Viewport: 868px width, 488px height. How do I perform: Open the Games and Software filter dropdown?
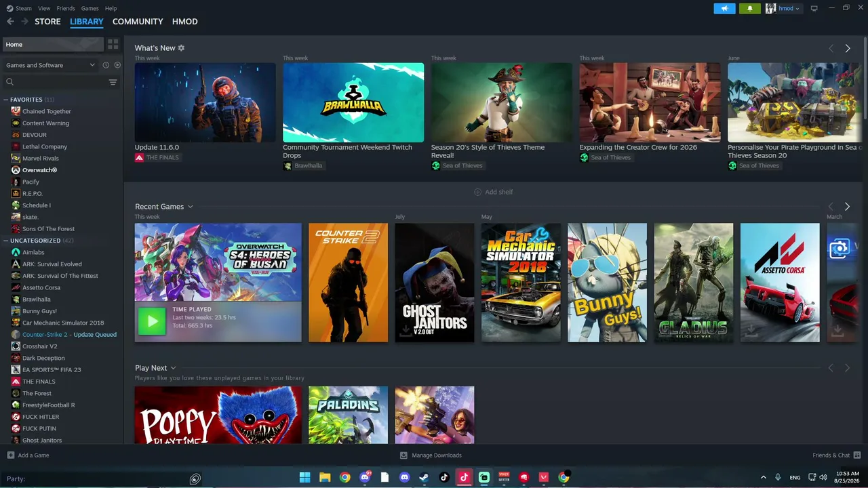50,65
